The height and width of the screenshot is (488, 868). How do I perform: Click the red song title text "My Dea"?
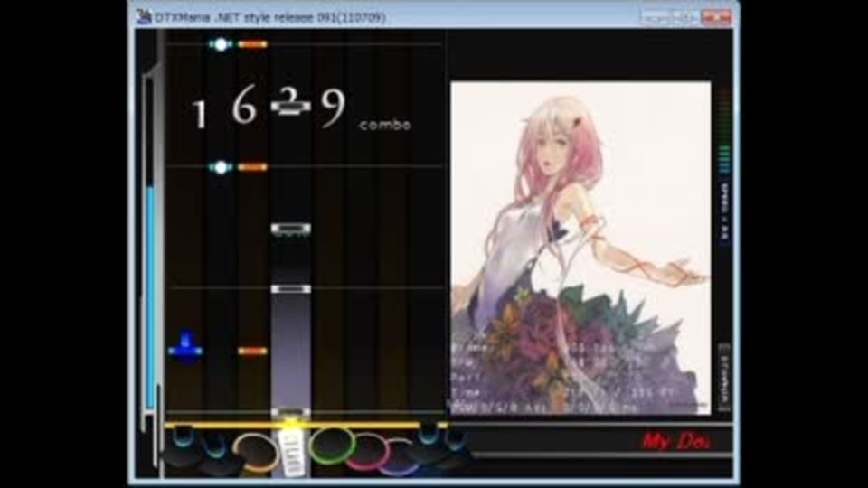point(676,442)
